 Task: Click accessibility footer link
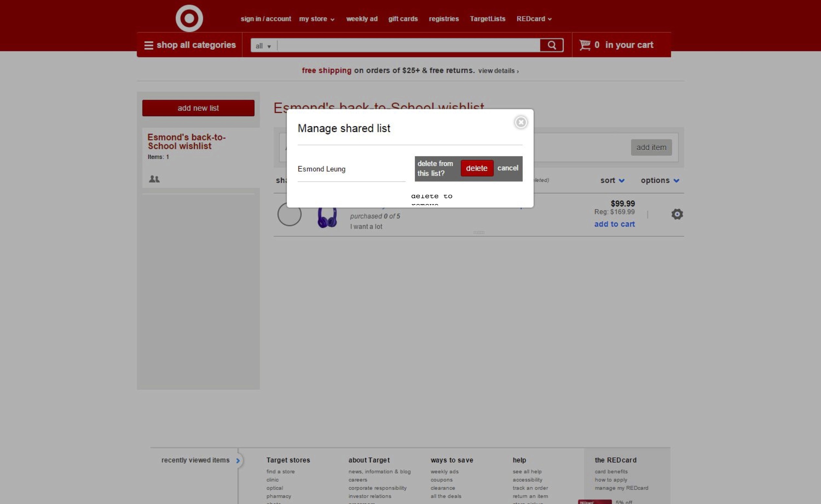527,480
